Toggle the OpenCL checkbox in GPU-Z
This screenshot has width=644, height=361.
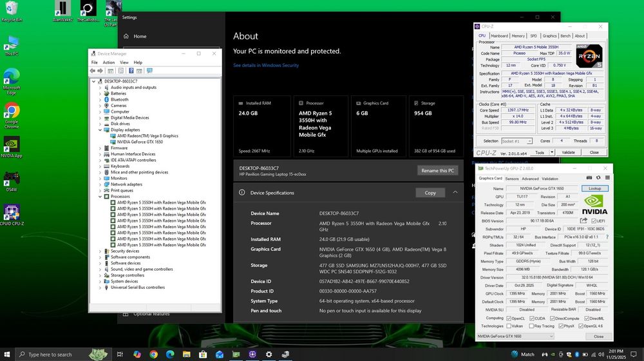[509, 318]
